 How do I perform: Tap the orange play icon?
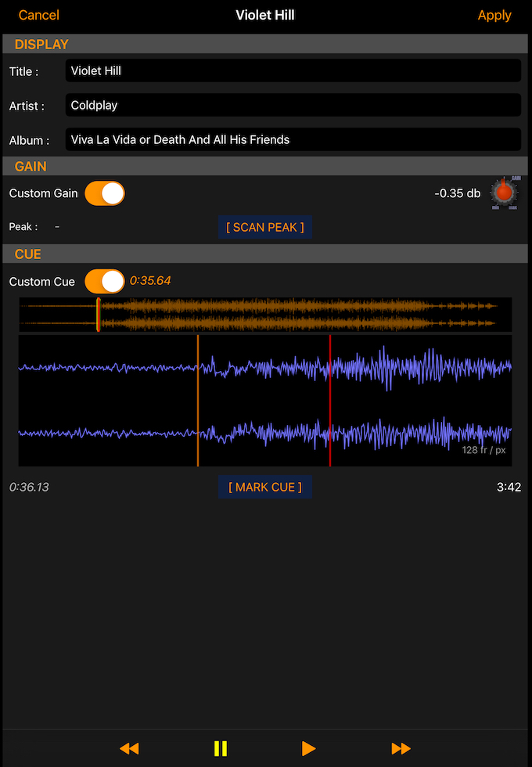pyautogui.click(x=308, y=748)
